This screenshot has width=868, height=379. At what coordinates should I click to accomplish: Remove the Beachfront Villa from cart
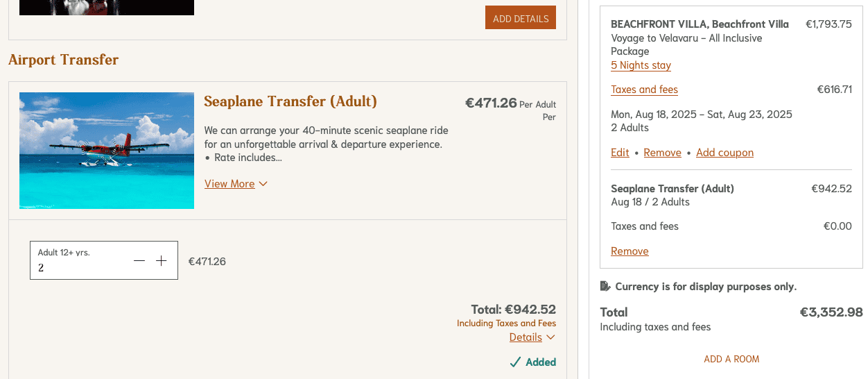coord(662,153)
